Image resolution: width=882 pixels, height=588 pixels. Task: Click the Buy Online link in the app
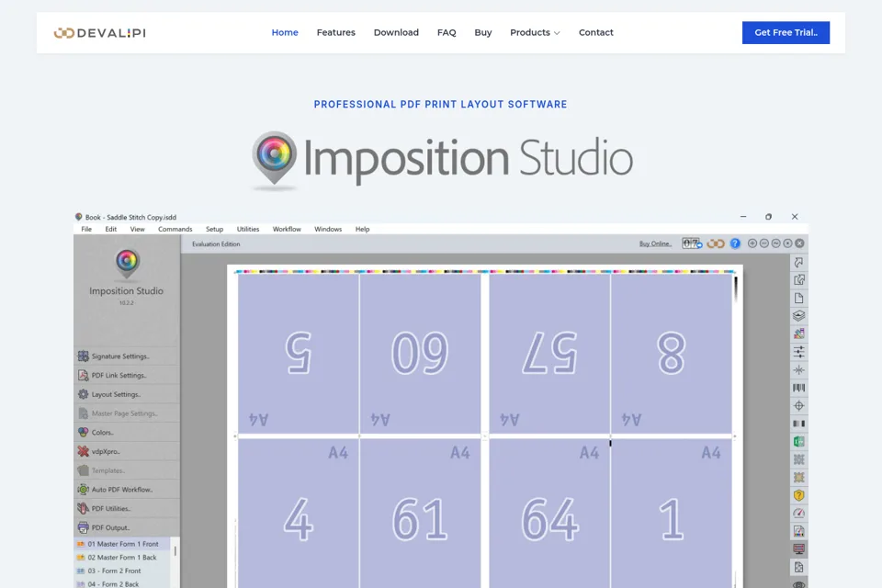pos(655,243)
